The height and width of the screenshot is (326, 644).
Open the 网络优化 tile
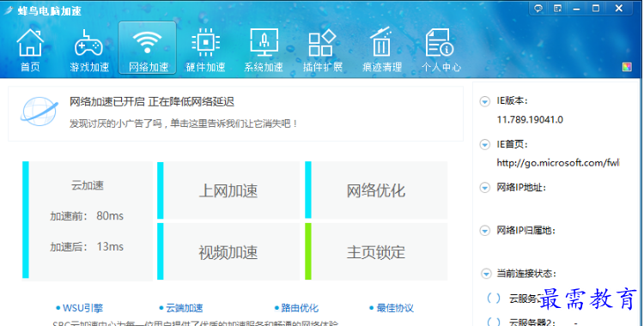pos(376,190)
